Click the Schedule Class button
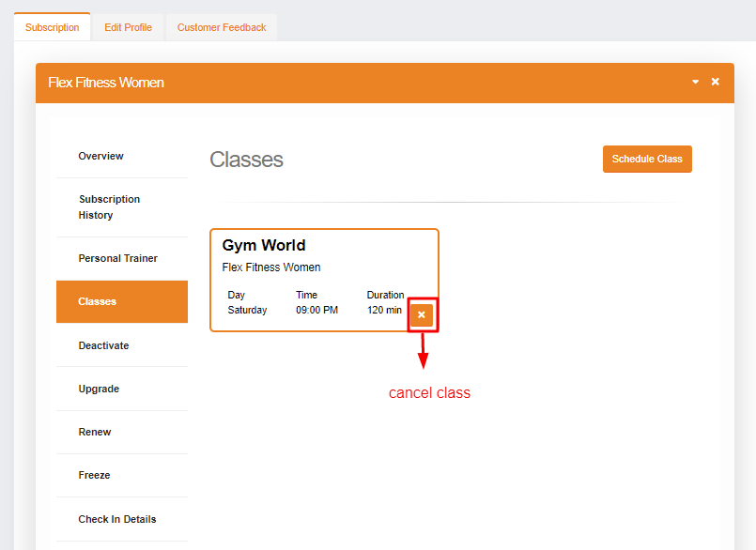 point(647,160)
